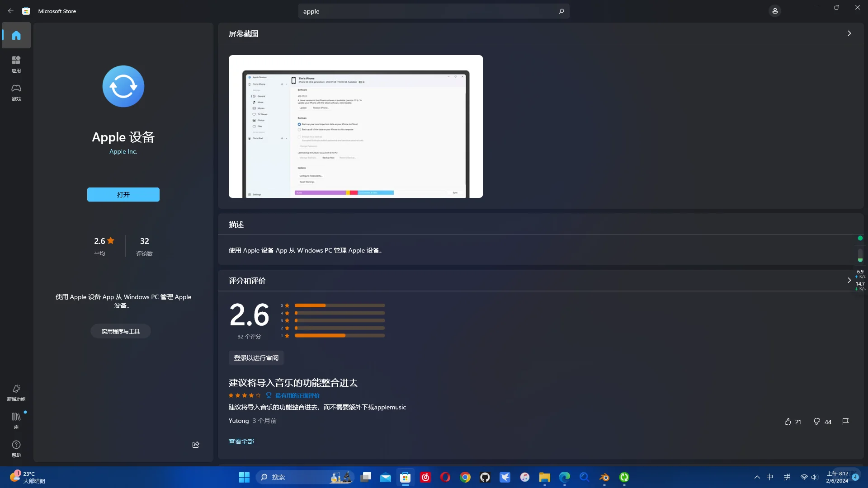Open 帮助 (help) at sidebar bottom
The image size is (868, 488).
tap(16, 448)
